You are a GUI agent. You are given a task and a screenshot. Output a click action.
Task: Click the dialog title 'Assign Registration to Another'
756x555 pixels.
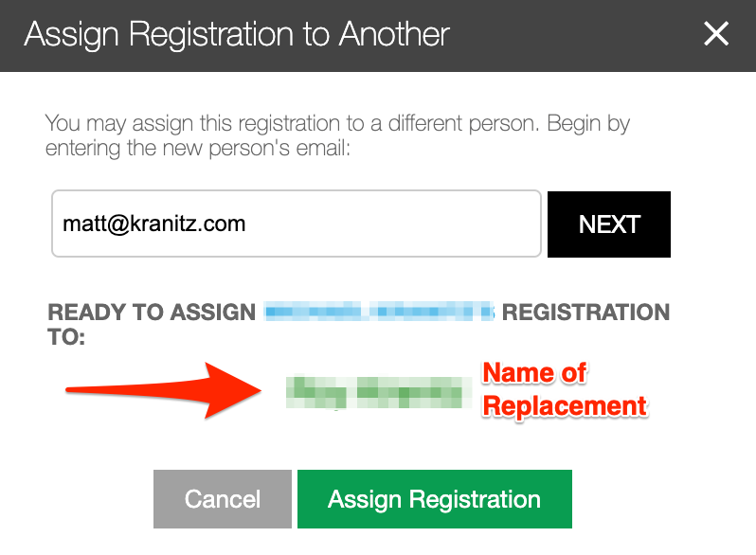(237, 35)
